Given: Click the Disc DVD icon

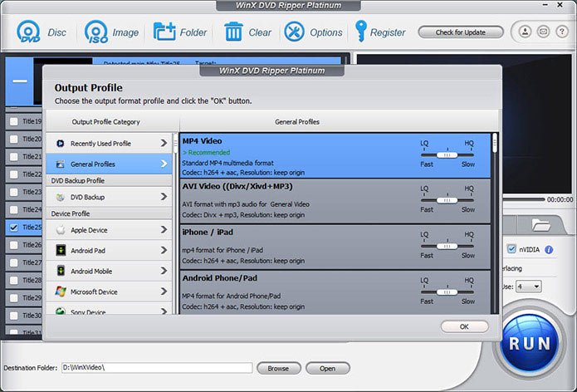Looking at the screenshot, I should (28, 32).
